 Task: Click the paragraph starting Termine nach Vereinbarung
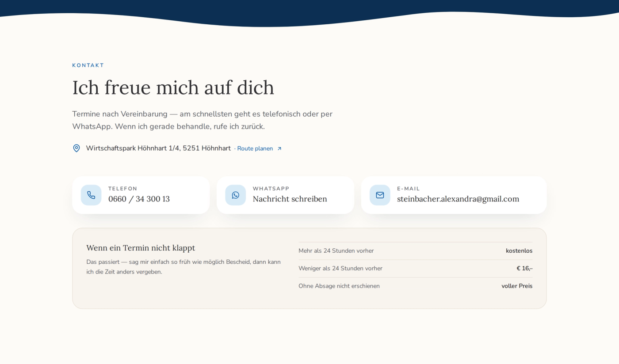coord(203,120)
